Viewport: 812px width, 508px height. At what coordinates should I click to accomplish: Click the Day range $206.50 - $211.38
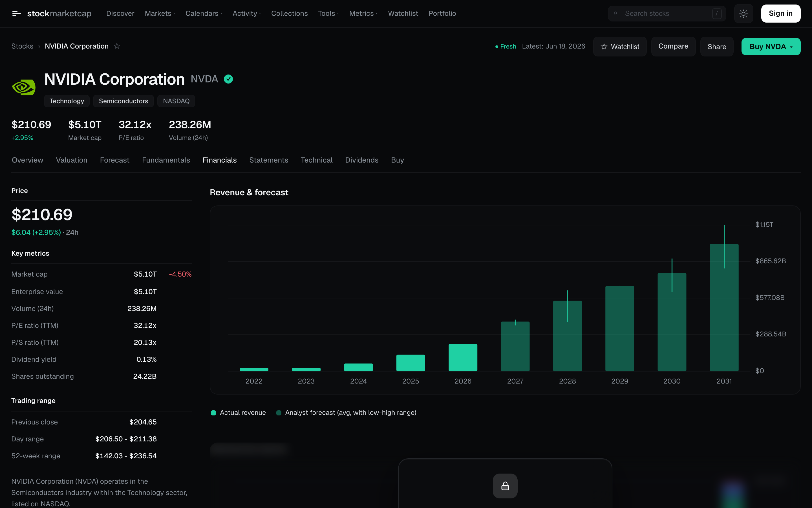point(126,439)
